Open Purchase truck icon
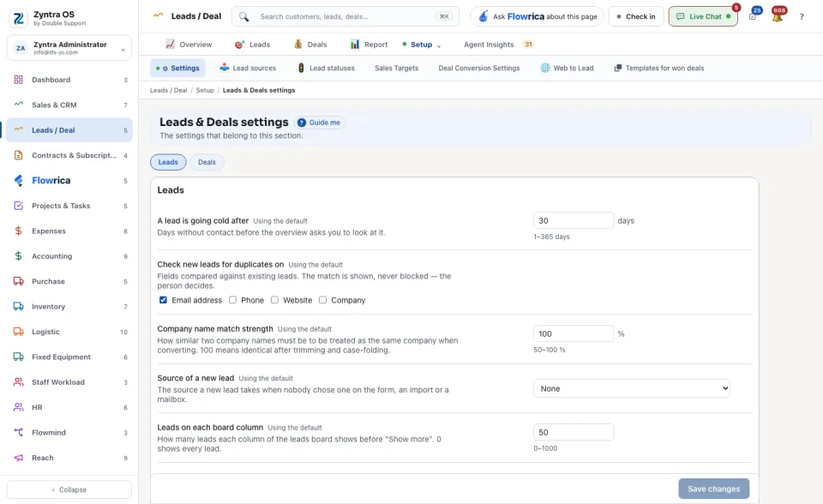This screenshot has height=504, width=823. pos(18,281)
